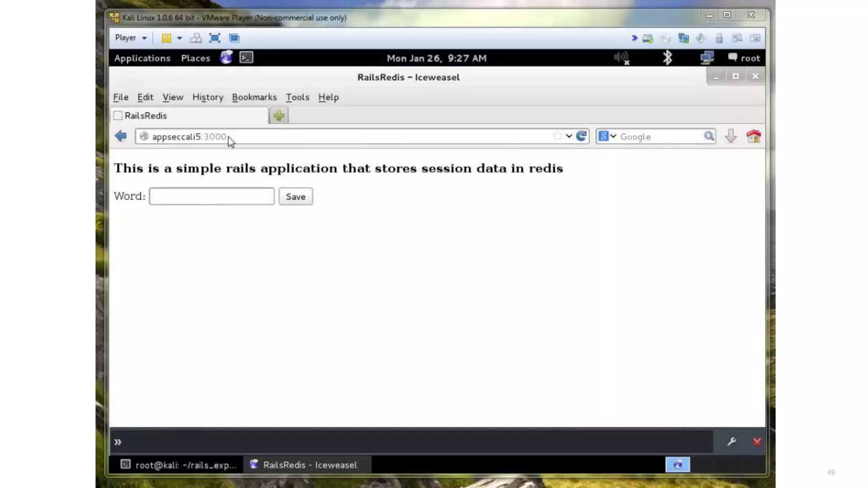868x488 pixels.
Task: Click the search magnifier icon in the Google box
Action: [x=709, y=136]
